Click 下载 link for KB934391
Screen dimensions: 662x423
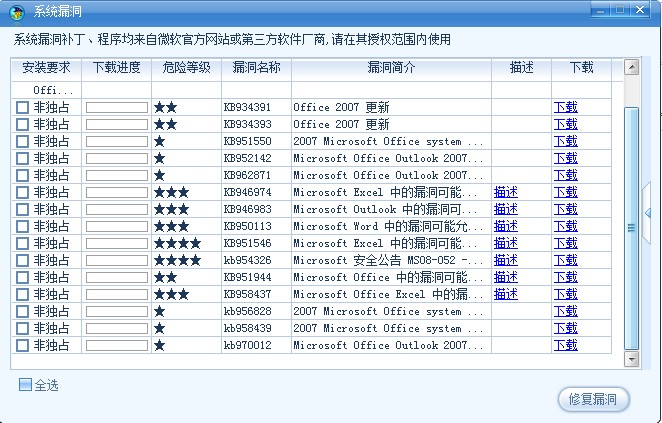[x=565, y=107]
